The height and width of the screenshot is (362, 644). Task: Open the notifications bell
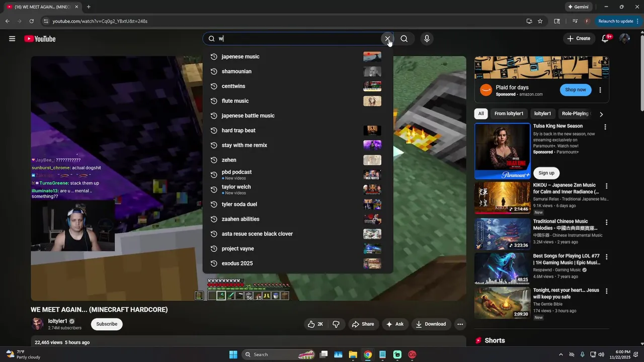pos(606,39)
